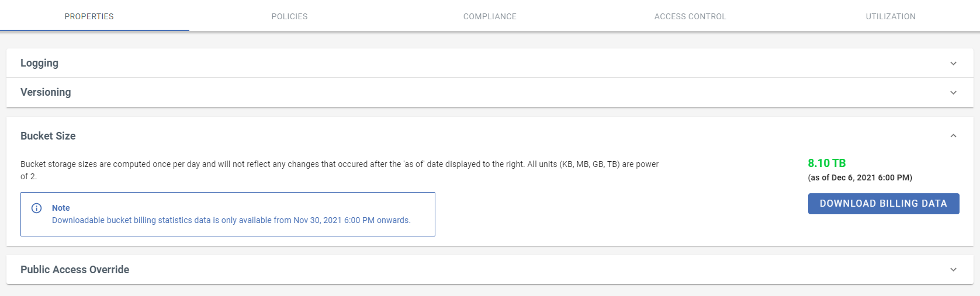Image resolution: width=980 pixels, height=296 pixels.
Task: Click the 8.10 TB size value
Action: (x=827, y=163)
